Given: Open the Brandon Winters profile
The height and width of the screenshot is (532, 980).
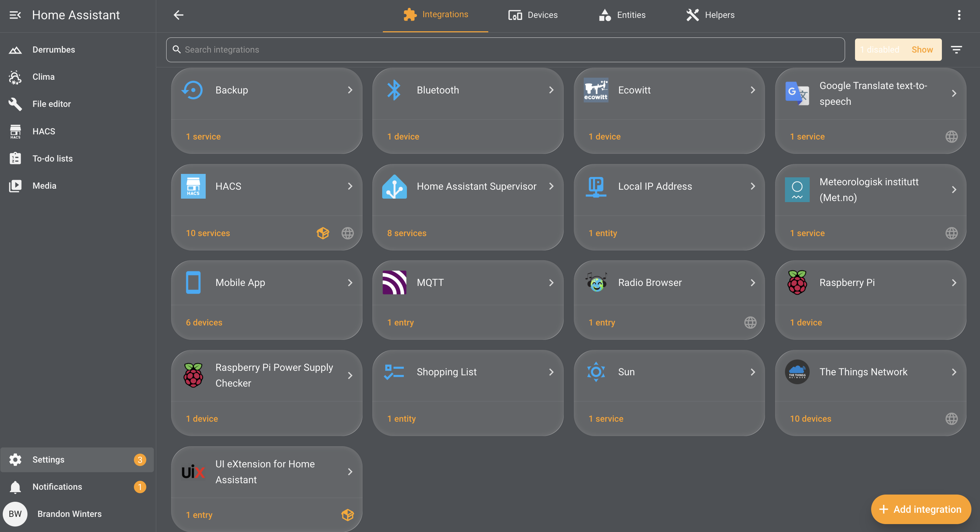Looking at the screenshot, I should [x=78, y=514].
